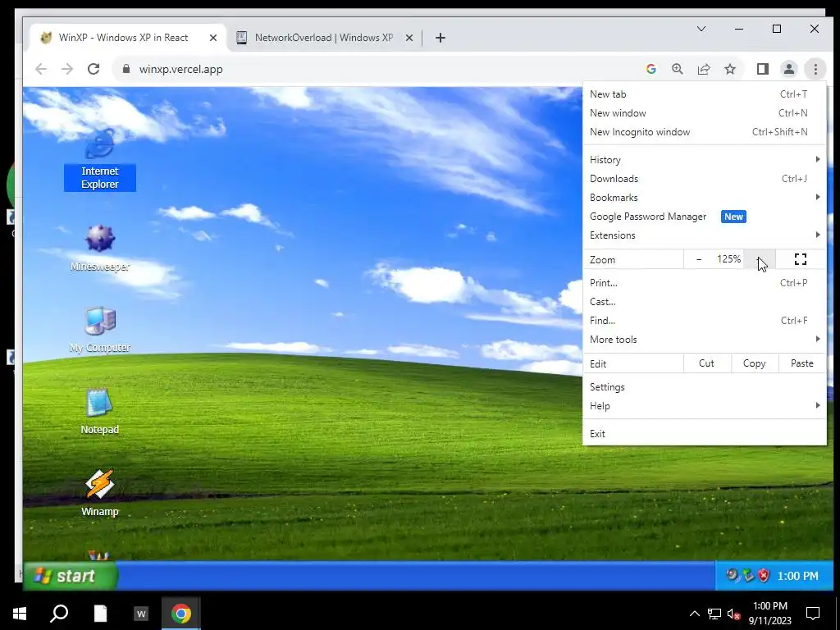Click the zoom magnifier icon in address bar

point(677,69)
